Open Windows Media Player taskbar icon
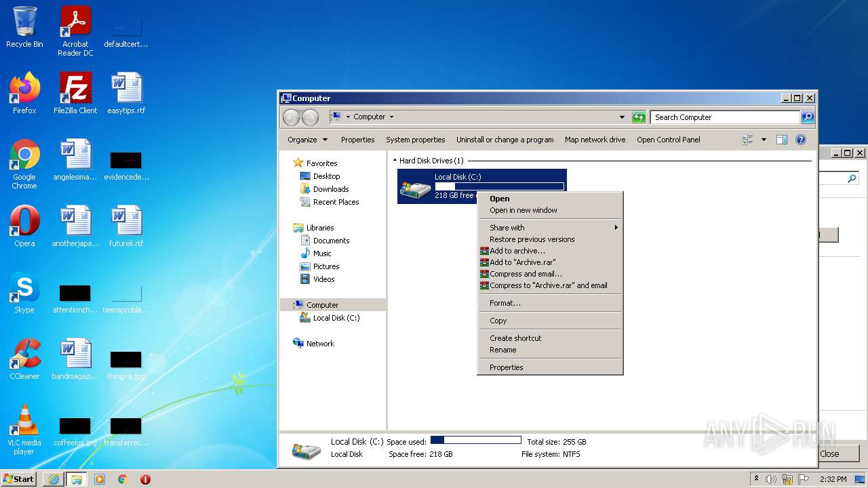Image resolution: width=868 pixels, height=488 pixels. [100, 479]
